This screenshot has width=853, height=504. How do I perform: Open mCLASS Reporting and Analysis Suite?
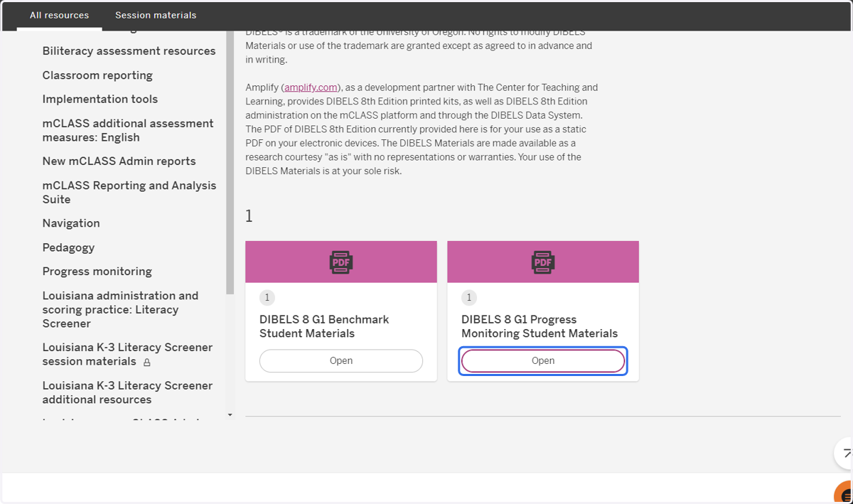[x=129, y=192]
